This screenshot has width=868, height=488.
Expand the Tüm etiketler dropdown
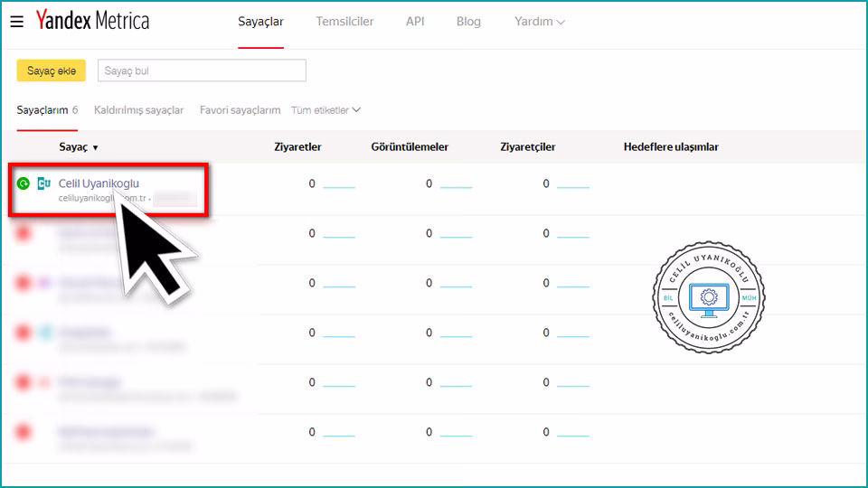(326, 110)
